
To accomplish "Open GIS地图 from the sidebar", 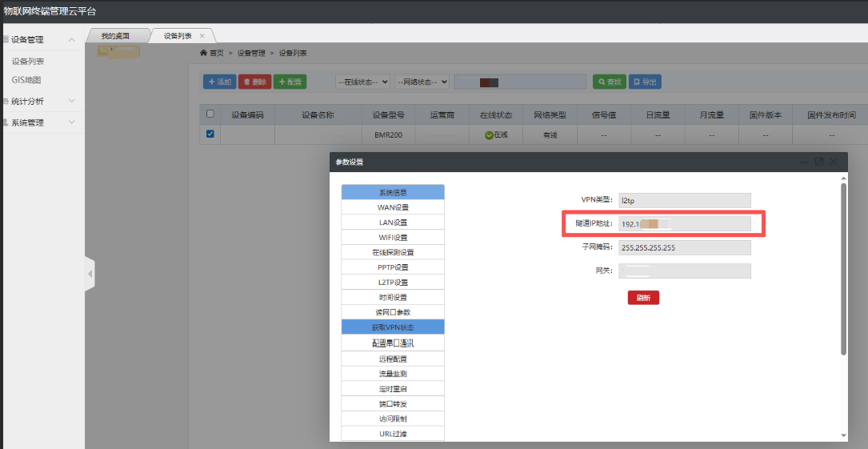I will coord(26,80).
